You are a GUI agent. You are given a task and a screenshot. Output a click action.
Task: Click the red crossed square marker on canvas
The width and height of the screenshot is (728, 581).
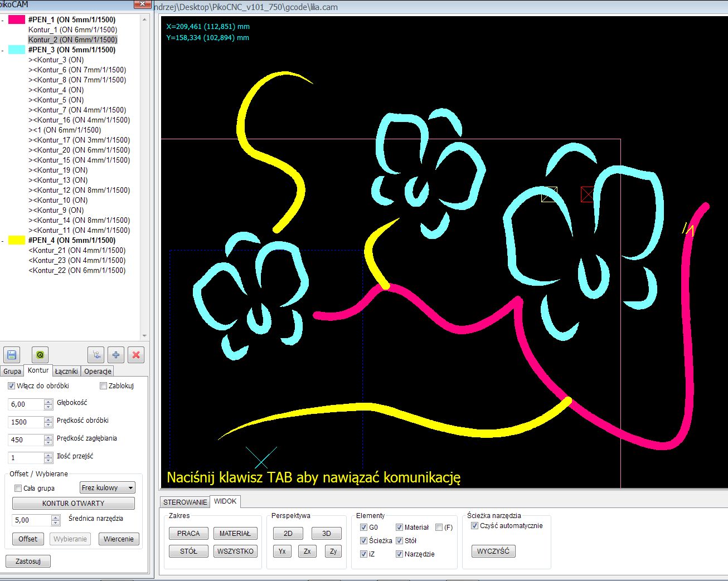point(588,194)
